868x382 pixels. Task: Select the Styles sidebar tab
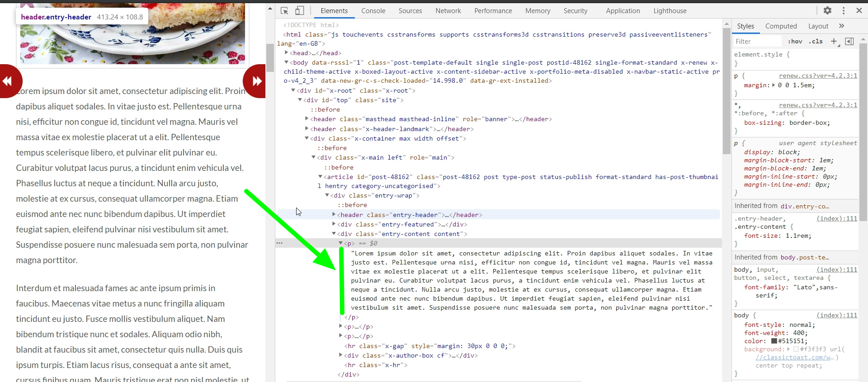pyautogui.click(x=745, y=26)
